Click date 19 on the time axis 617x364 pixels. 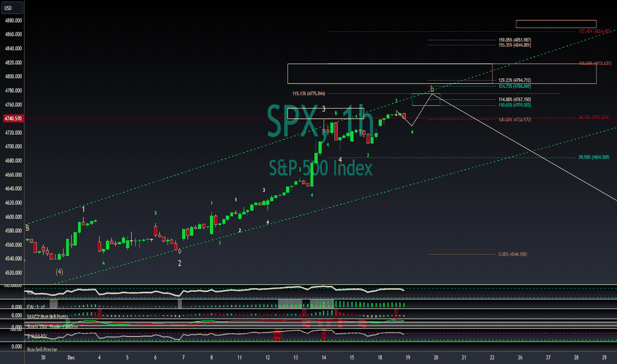tap(408, 357)
